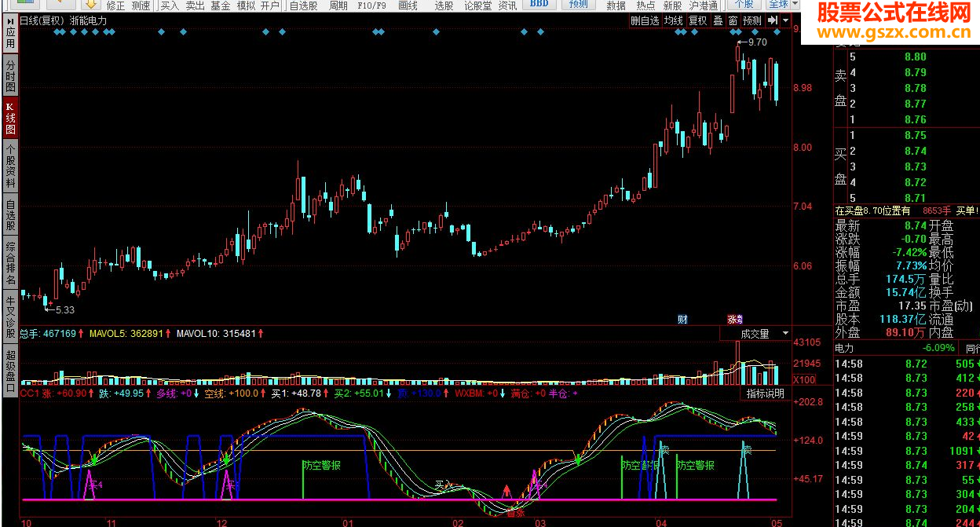Viewport: 980px width, 527px height.
Task: Click the 涨幅 value -7.42%
Action: coord(909,252)
